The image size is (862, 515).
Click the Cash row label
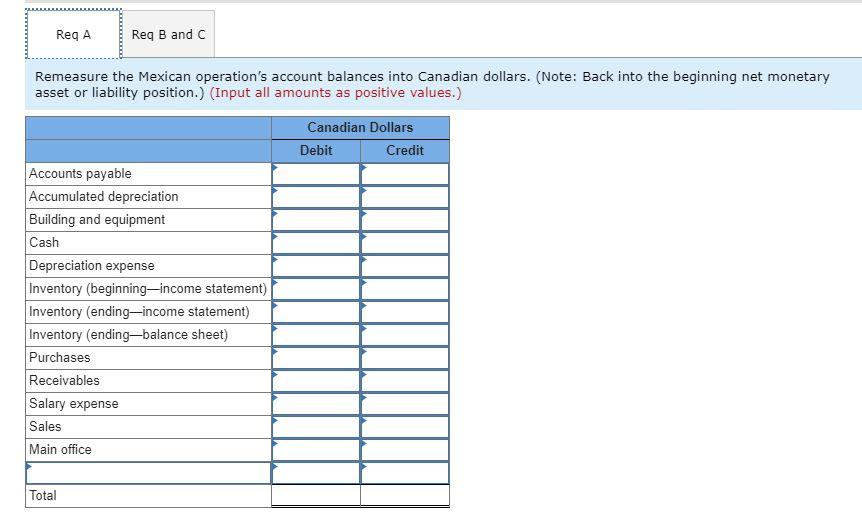(44, 243)
